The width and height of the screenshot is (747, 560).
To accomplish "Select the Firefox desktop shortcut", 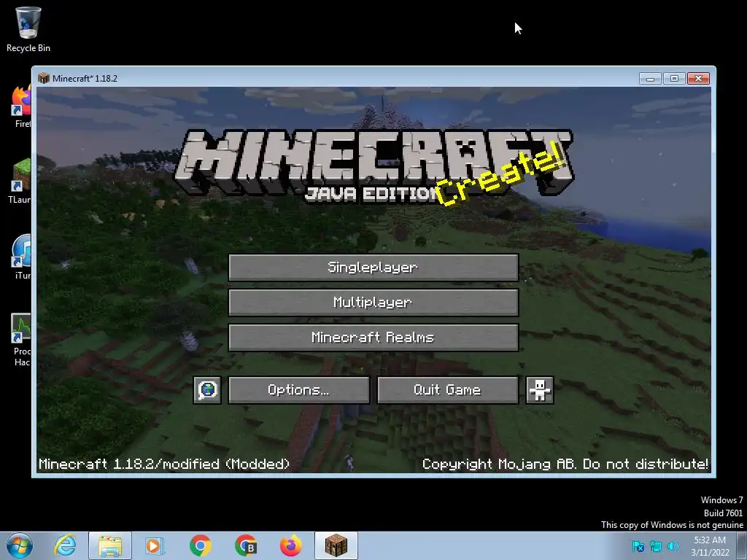I will 22,107.
